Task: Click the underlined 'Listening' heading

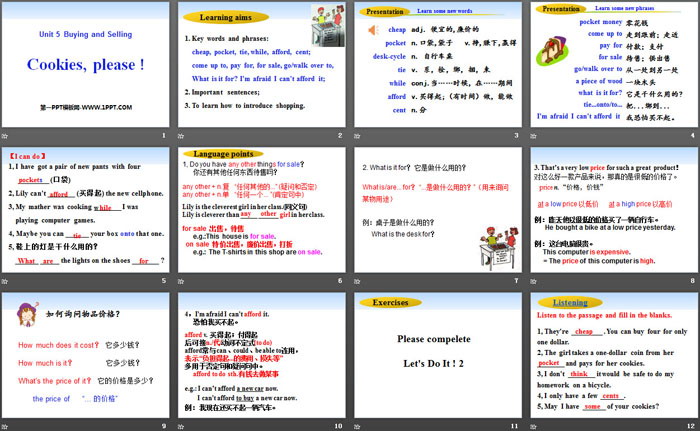Action: click(x=570, y=302)
